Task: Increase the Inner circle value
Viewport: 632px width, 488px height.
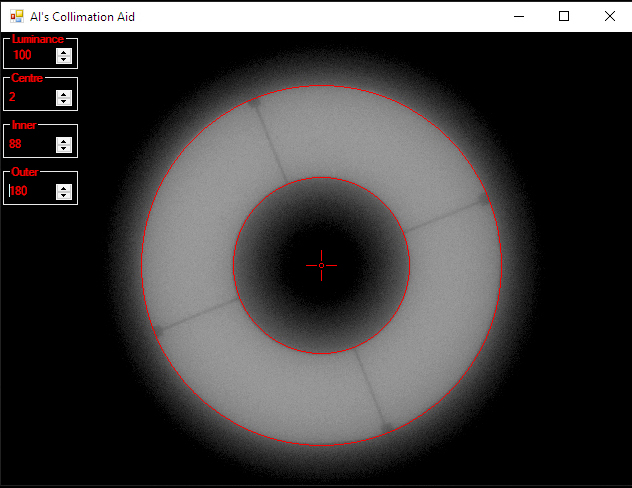Action: tap(64, 141)
